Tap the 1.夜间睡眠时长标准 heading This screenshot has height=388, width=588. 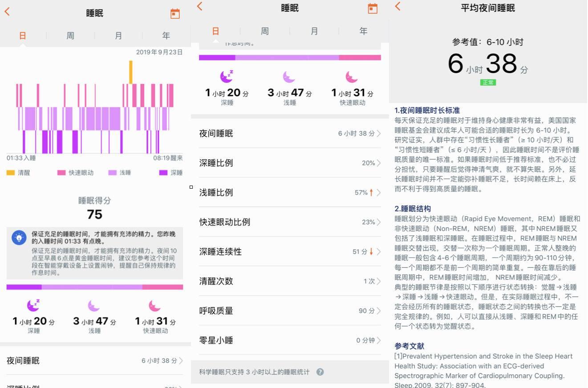(427, 110)
